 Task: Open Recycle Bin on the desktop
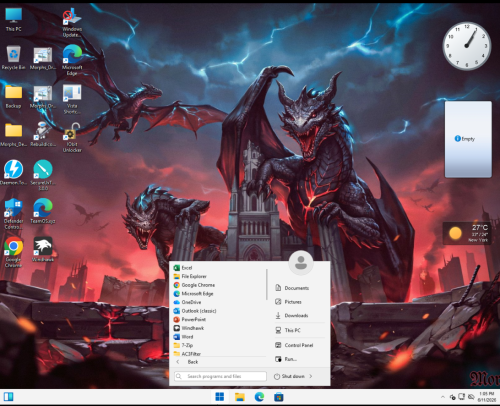click(x=14, y=58)
